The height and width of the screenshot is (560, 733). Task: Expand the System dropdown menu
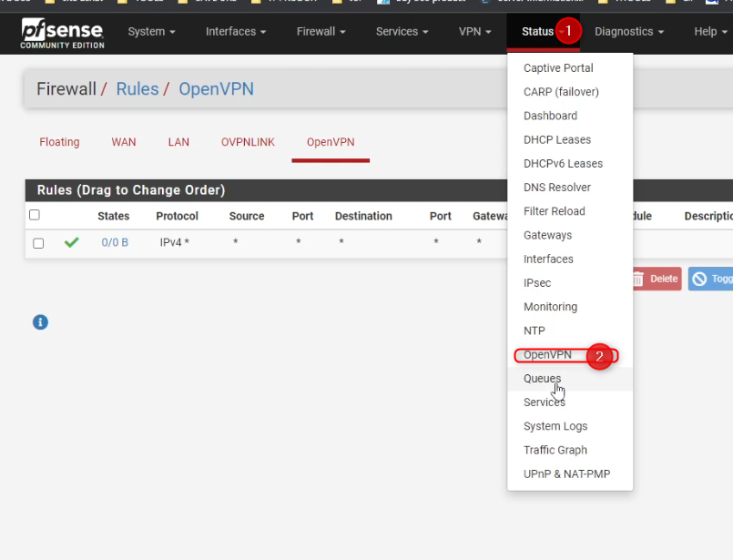[151, 32]
